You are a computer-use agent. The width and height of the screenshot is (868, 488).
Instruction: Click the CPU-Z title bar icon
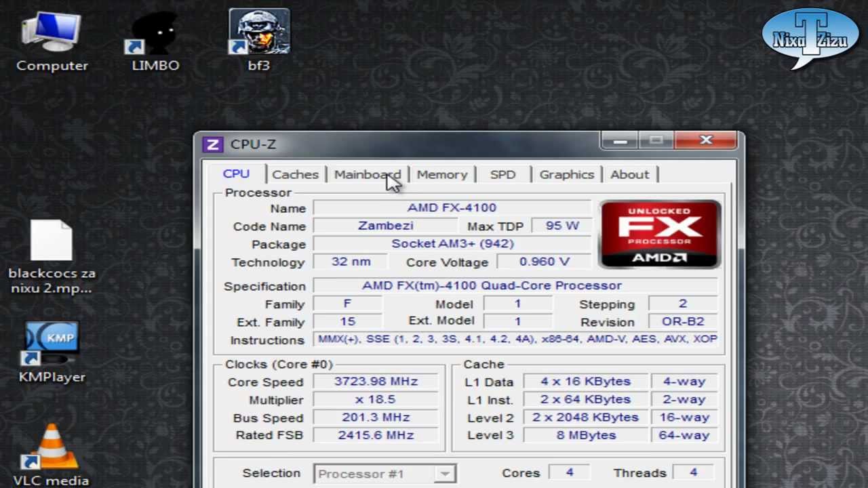coord(213,144)
